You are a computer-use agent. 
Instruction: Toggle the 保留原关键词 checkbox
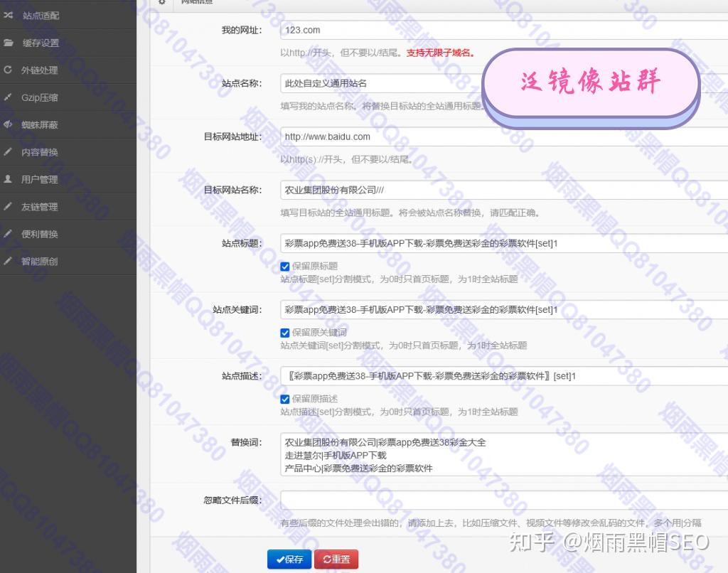(285, 333)
